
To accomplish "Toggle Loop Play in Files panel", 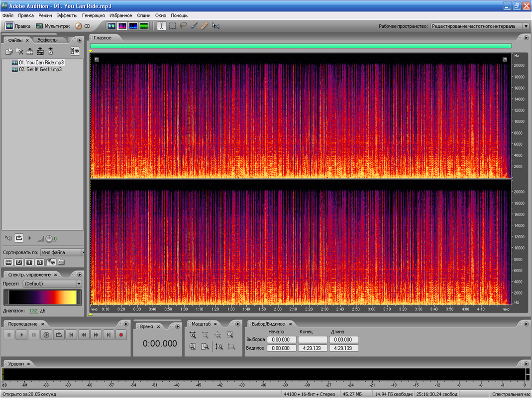I will pos(19,238).
